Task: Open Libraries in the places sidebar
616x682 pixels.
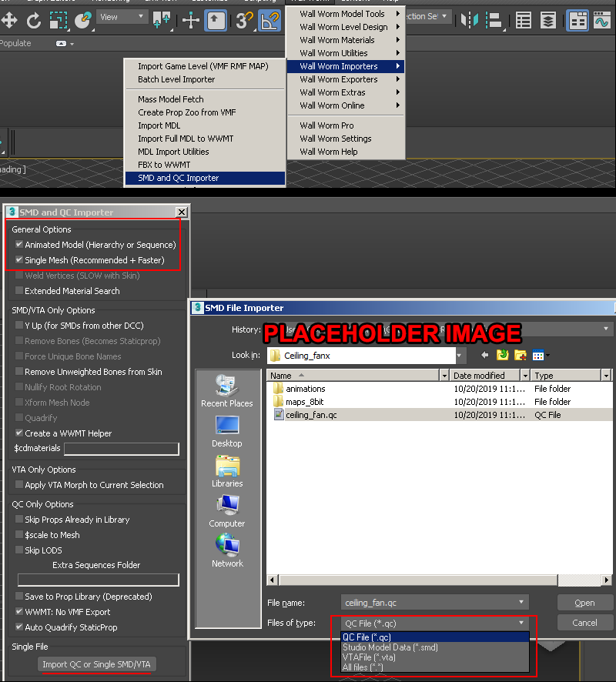Action: pyautogui.click(x=227, y=472)
